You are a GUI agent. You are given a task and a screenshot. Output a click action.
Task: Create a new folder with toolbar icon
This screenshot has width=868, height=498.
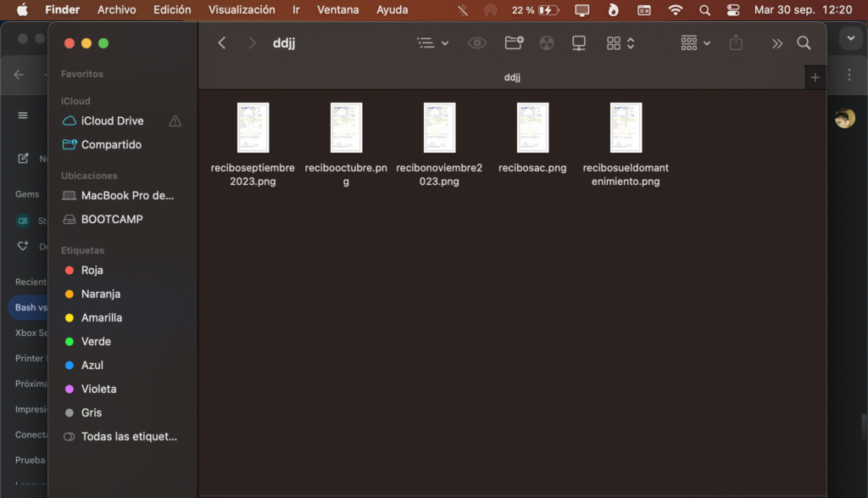[x=513, y=43]
